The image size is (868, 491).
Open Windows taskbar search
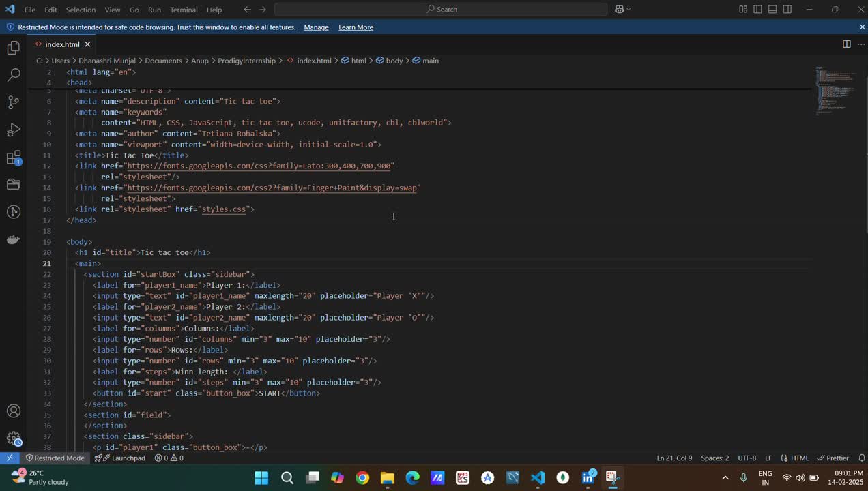[x=287, y=477]
